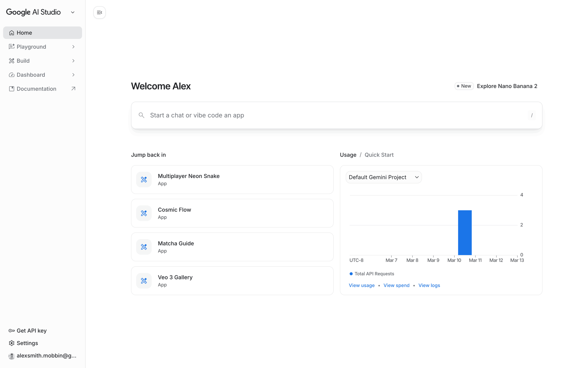
Task: Click the Get API key icon
Action: (x=12, y=331)
